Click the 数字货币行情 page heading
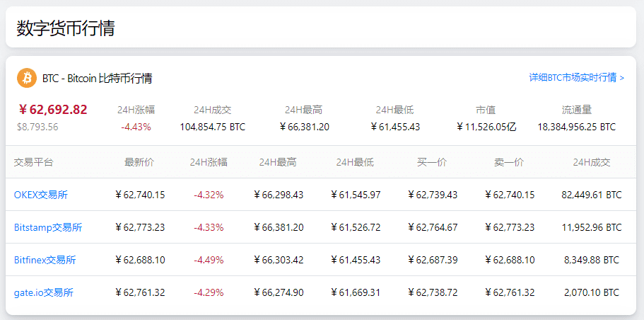This screenshot has width=644, height=320. point(66,28)
